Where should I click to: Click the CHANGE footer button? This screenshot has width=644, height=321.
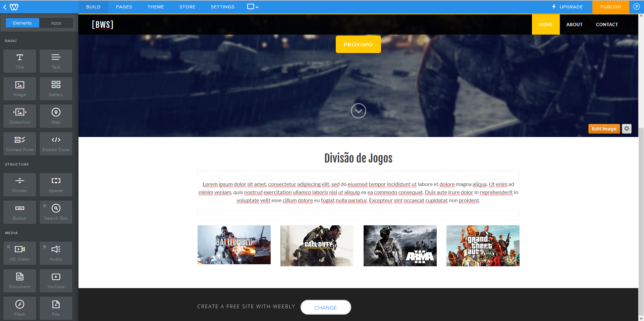point(326,307)
